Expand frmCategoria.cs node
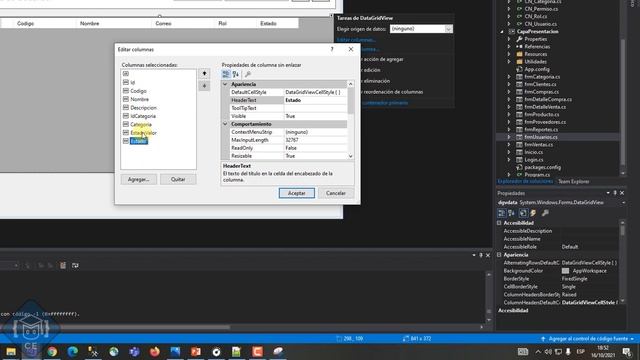The image size is (640, 360). click(x=509, y=77)
